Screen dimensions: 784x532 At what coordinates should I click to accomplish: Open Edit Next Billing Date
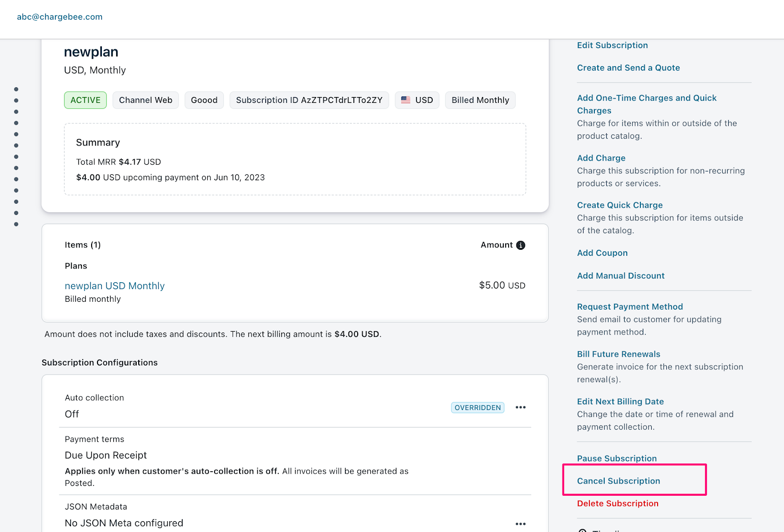(620, 401)
